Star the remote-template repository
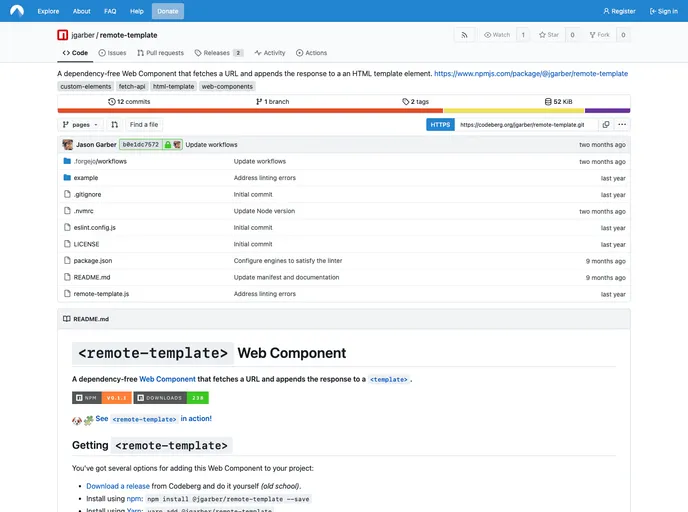The height and width of the screenshot is (512, 688). click(x=549, y=35)
